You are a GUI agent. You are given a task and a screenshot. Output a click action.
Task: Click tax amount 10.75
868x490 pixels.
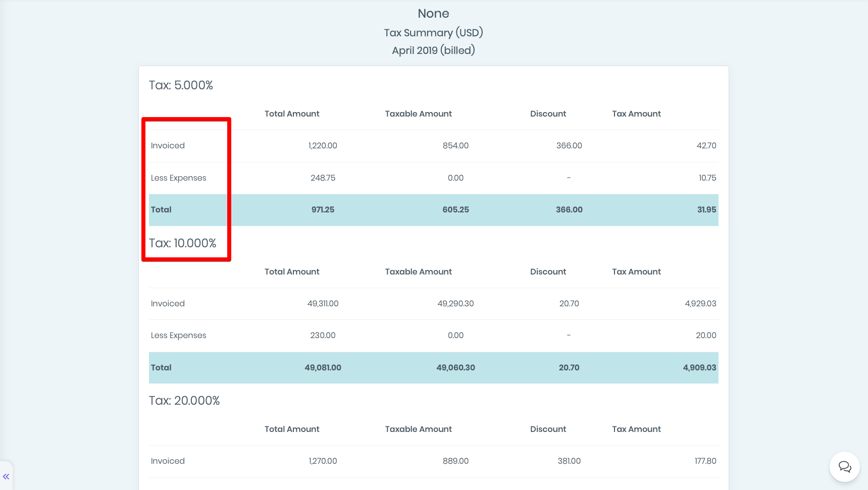click(707, 178)
